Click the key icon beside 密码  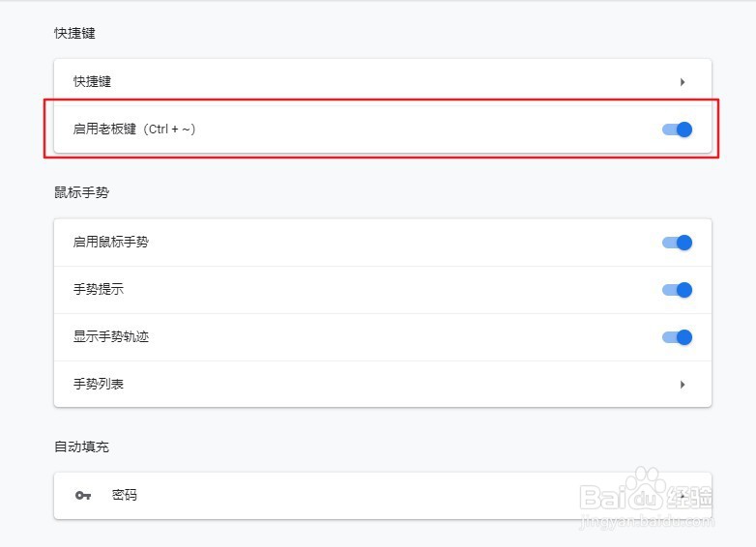83,495
